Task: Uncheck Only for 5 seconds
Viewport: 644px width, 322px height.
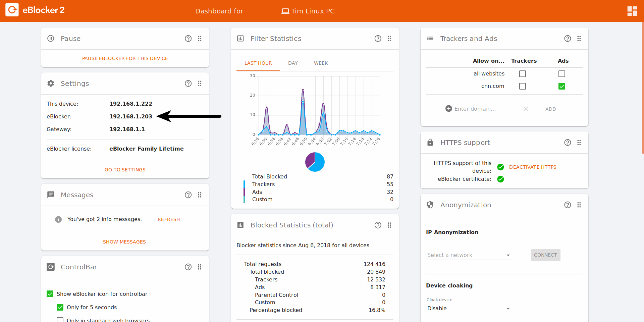Action: coord(60,307)
